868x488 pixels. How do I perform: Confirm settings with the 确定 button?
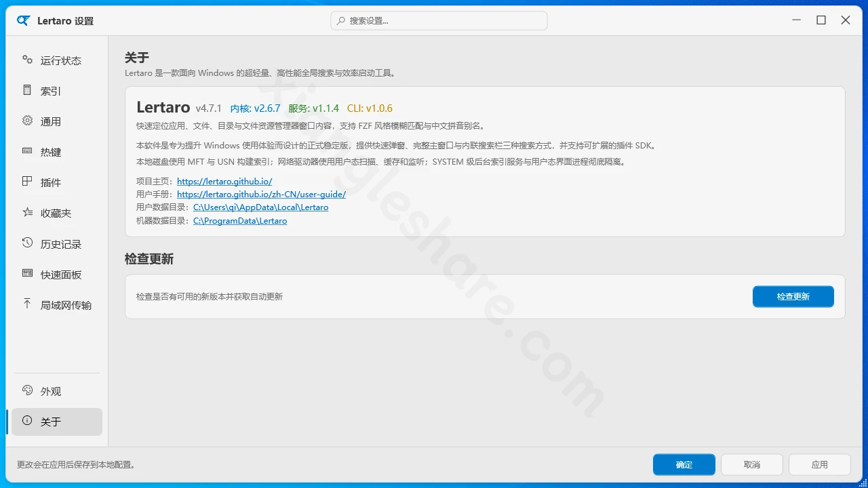pyautogui.click(x=684, y=464)
